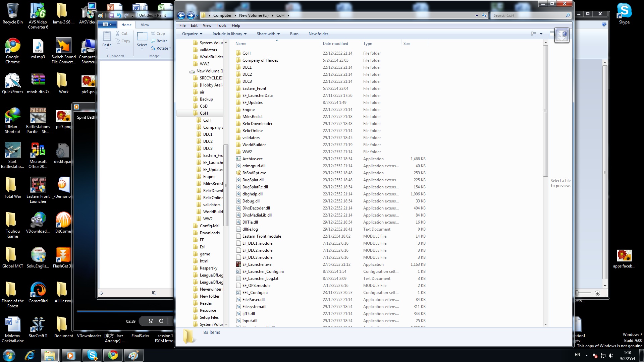Click the media player repeat button

[161, 321]
